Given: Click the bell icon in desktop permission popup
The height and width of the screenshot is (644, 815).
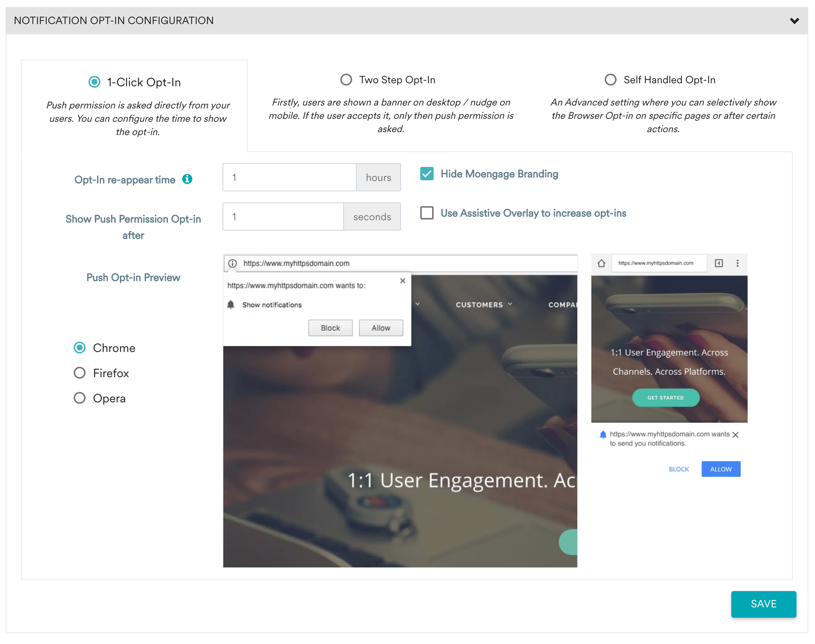Looking at the screenshot, I should (231, 305).
